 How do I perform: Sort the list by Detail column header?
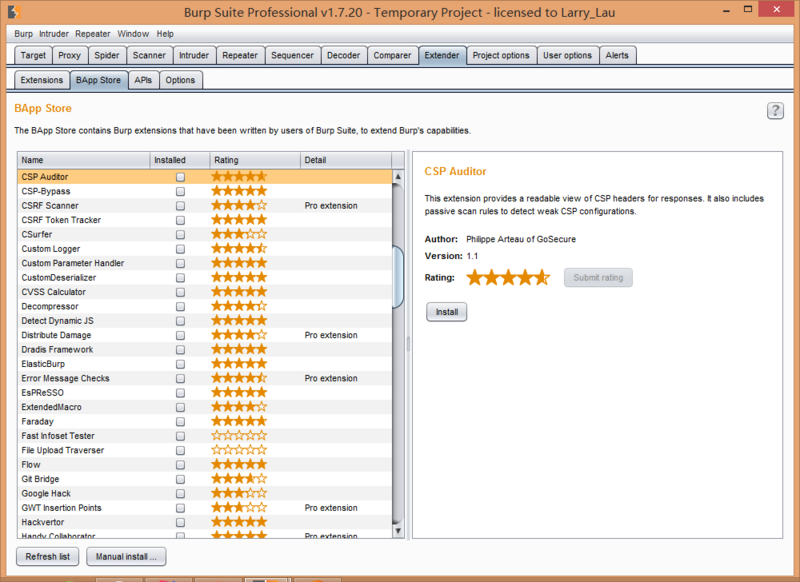coord(345,160)
